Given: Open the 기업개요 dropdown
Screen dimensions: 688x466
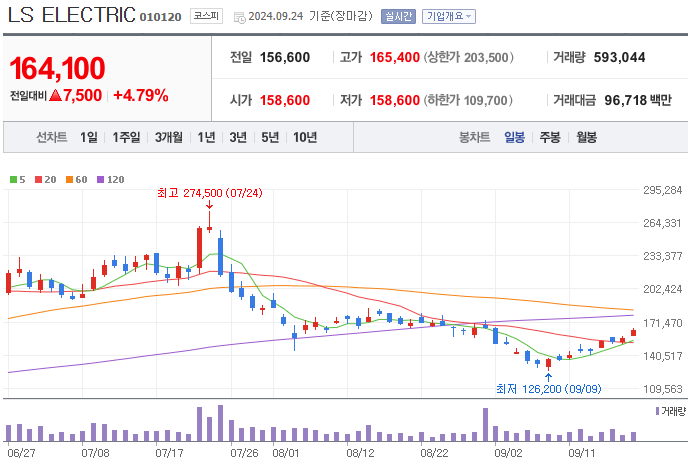Looking at the screenshot, I should [448, 16].
